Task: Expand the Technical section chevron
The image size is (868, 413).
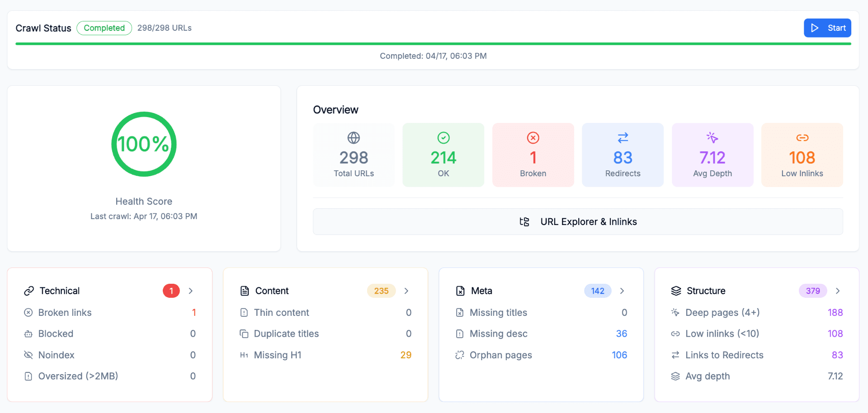Action: click(x=191, y=291)
